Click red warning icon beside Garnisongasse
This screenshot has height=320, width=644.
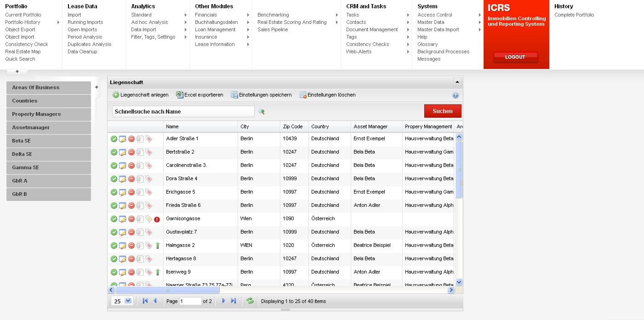tap(157, 219)
